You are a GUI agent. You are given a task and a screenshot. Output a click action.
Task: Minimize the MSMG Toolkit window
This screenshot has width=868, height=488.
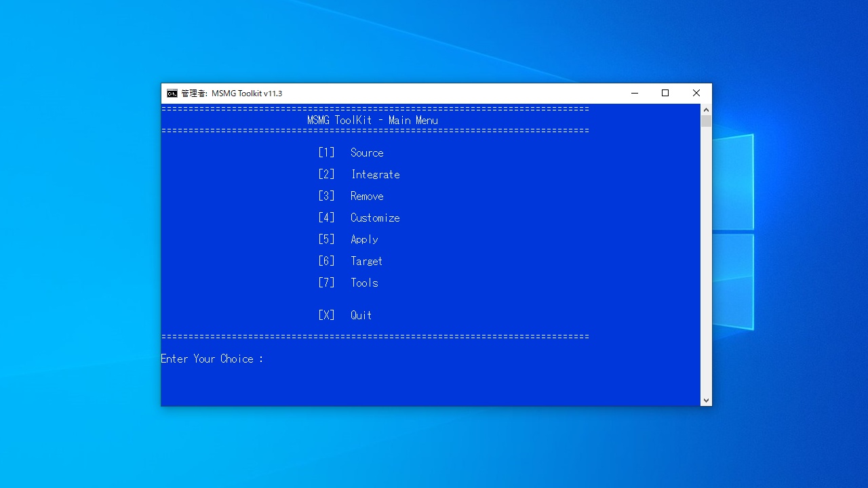click(635, 94)
